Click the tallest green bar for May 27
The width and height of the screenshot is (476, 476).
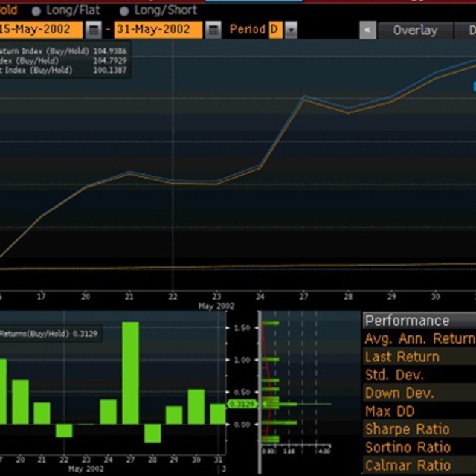click(130, 372)
